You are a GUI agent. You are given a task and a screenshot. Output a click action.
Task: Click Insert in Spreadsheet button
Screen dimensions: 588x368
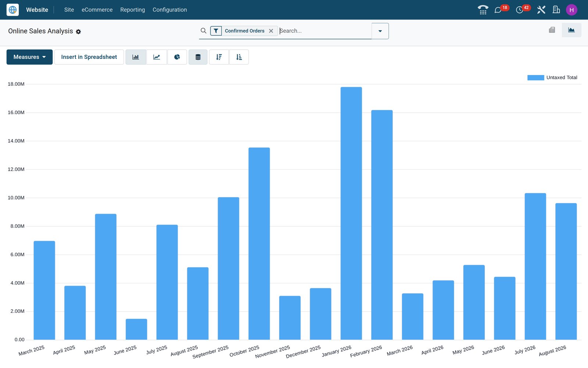[89, 57]
